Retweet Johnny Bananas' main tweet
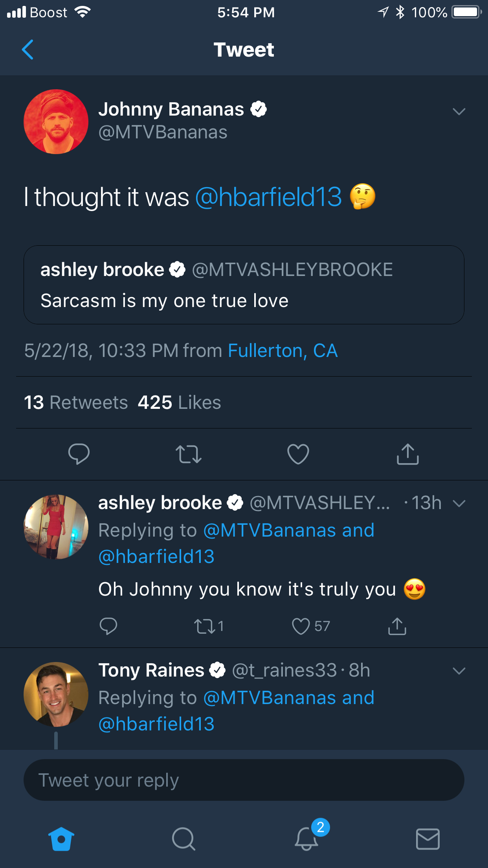Image resolution: width=488 pixels, height=868 pixels. click(x=189, y=454)
